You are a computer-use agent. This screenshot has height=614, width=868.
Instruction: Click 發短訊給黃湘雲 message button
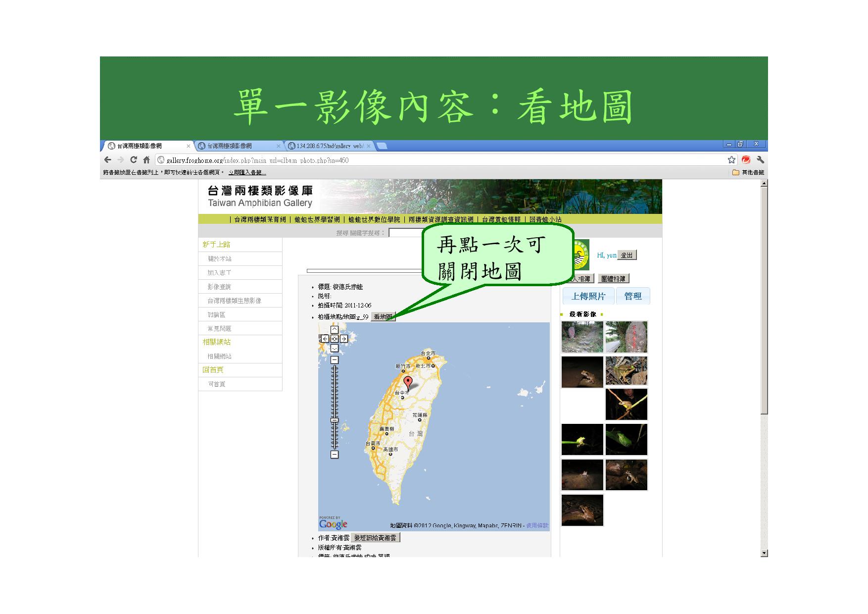coord(375,537)
